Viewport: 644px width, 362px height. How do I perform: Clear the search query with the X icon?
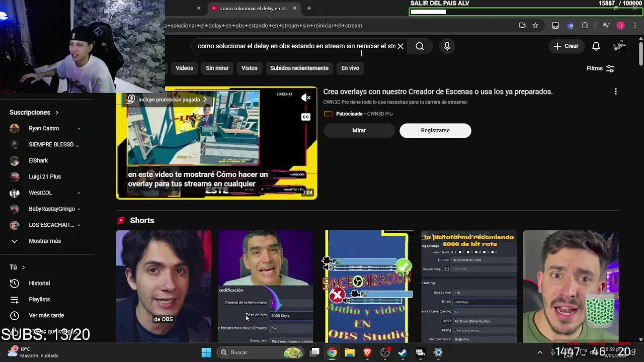point(400,46)
